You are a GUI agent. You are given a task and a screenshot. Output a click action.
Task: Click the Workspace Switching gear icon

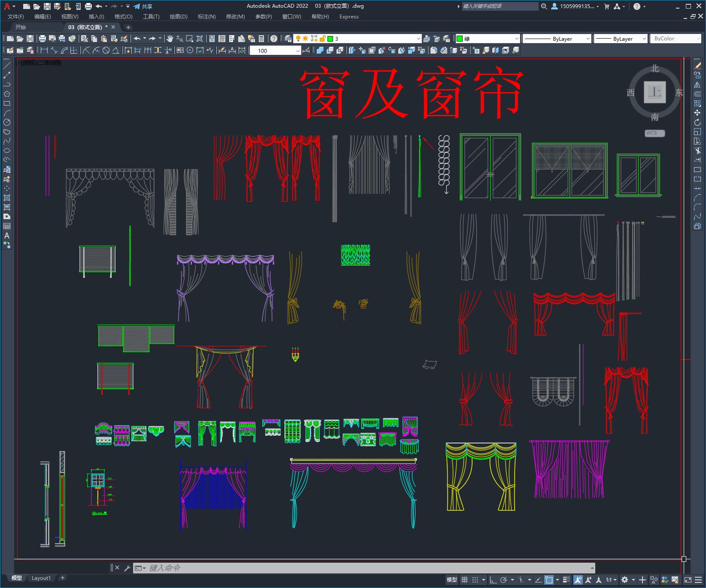625,580
